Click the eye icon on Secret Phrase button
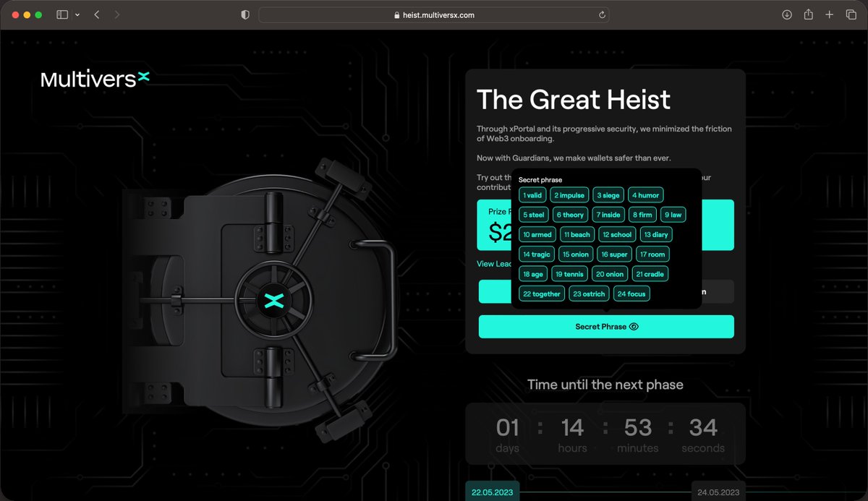Screen dimensions: 868x501 (x=634, y=326)
